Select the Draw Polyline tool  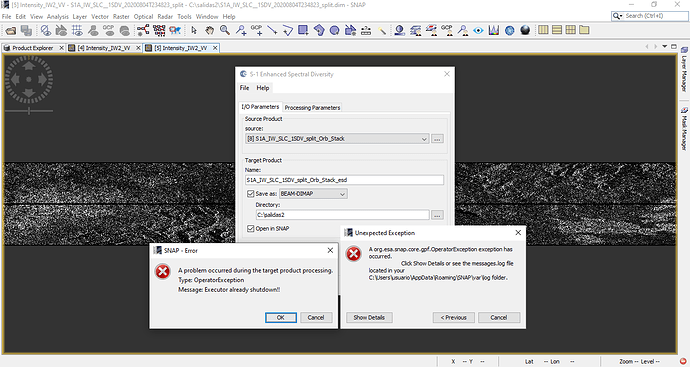click(x=287, y=30)
